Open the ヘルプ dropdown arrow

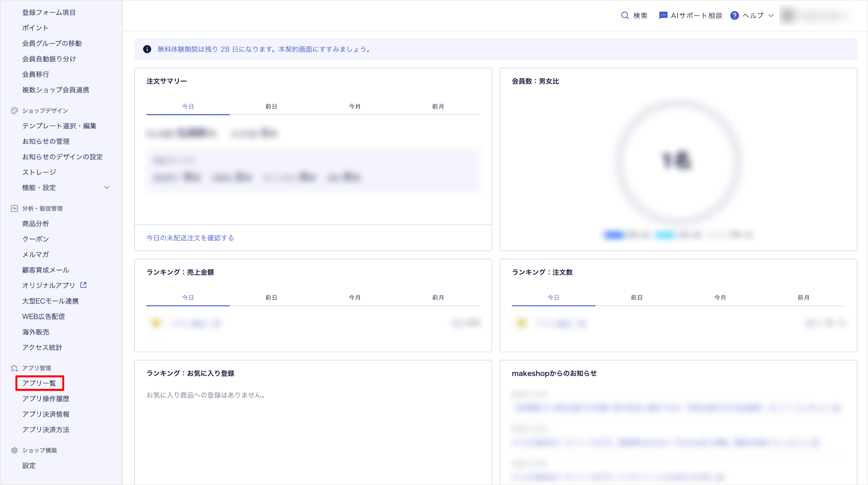click(x=771, y=16)
